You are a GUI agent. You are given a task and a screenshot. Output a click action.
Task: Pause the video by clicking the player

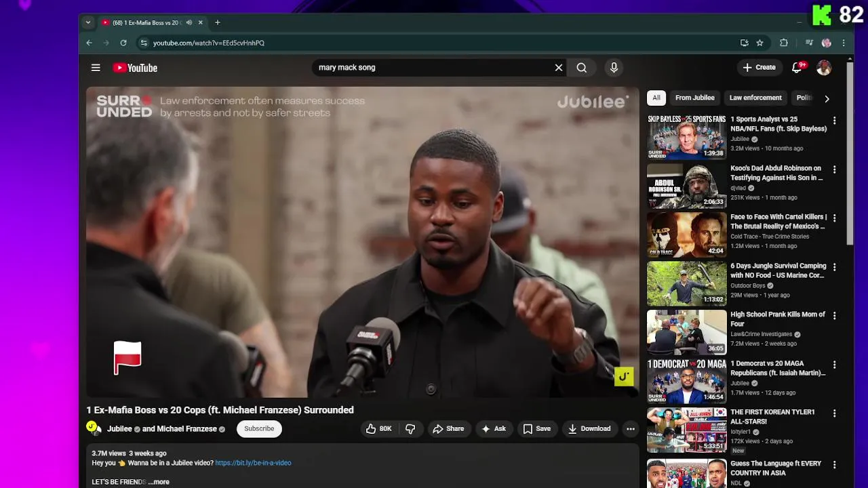click(362, 242)
